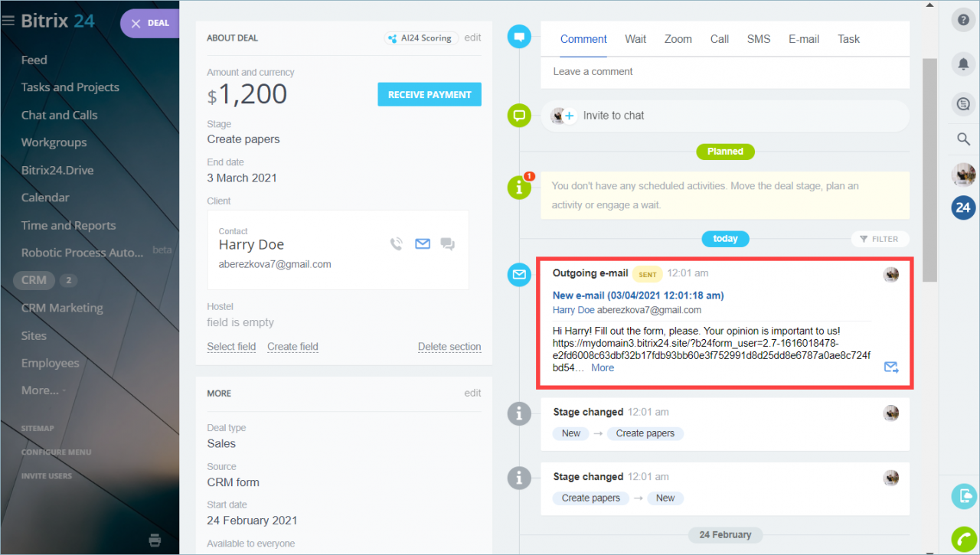This screenshot has height=555, width=980.
Task: Switch to the Zoom tab
Action: (x=678, y=39)
